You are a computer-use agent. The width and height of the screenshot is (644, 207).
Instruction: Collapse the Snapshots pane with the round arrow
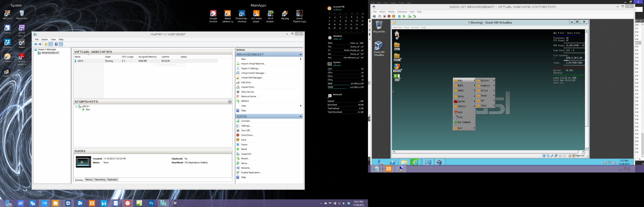coord(230,101)
